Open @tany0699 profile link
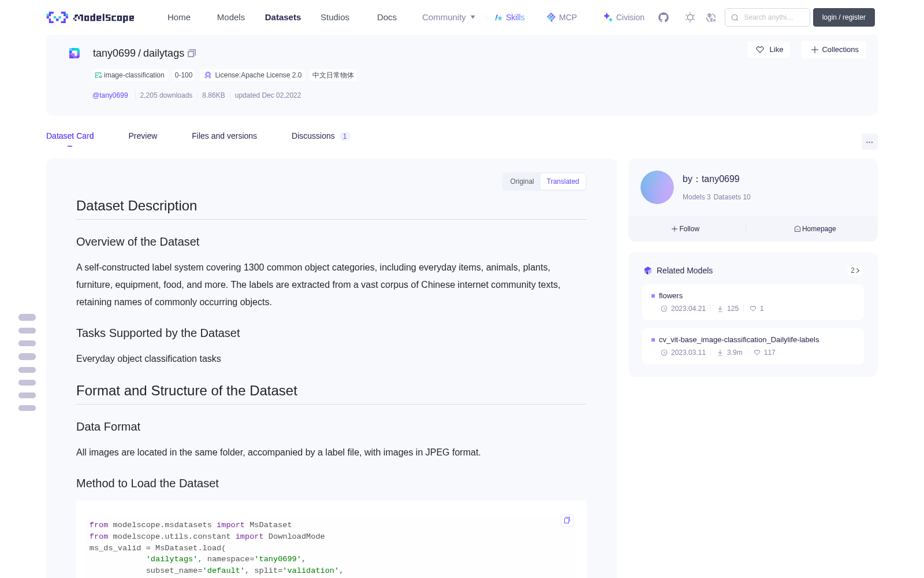The height and width of the screenshot is (578, 924). point(110,95)
